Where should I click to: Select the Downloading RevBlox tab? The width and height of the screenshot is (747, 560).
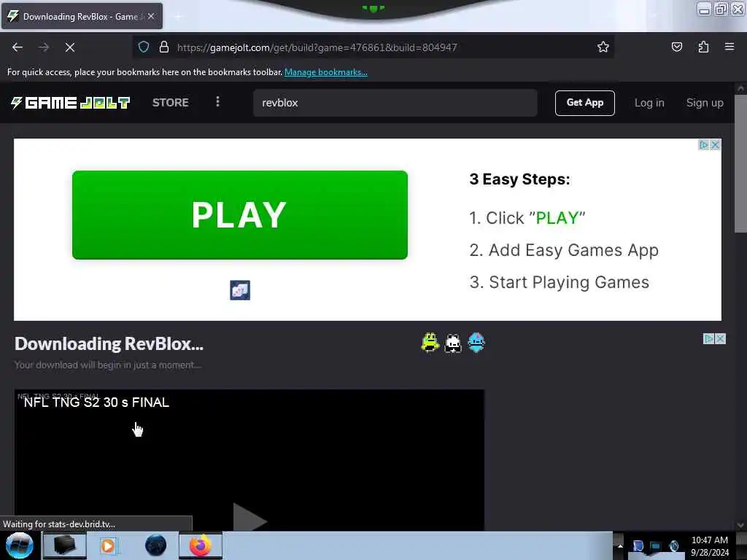[82, 17]
